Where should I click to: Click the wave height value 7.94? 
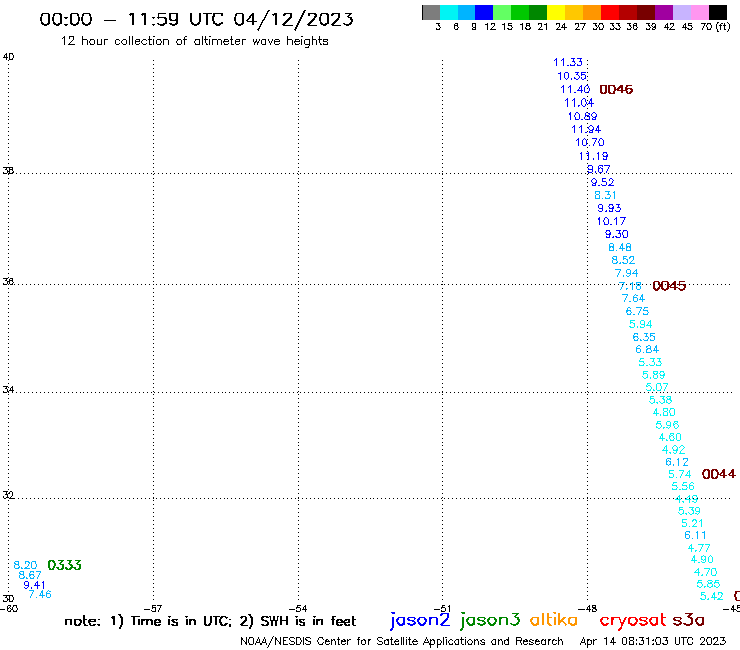tap(626, 273)
